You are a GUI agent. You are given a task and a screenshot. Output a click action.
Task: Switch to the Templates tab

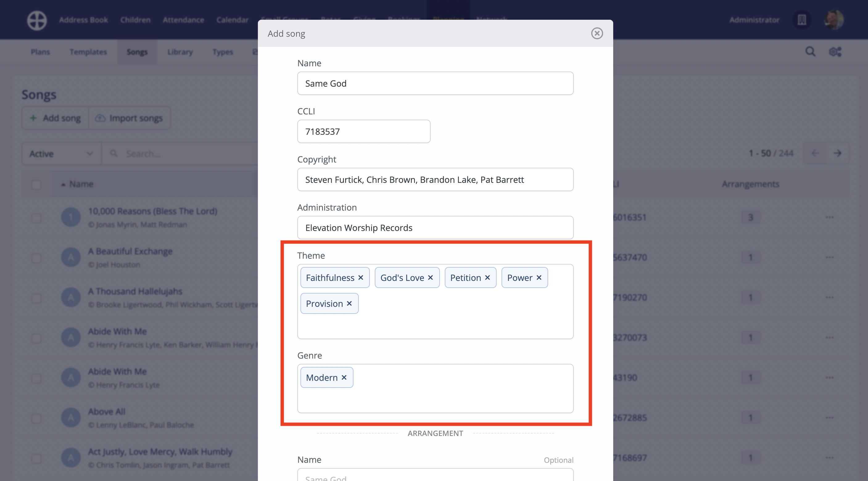point(88,52)
